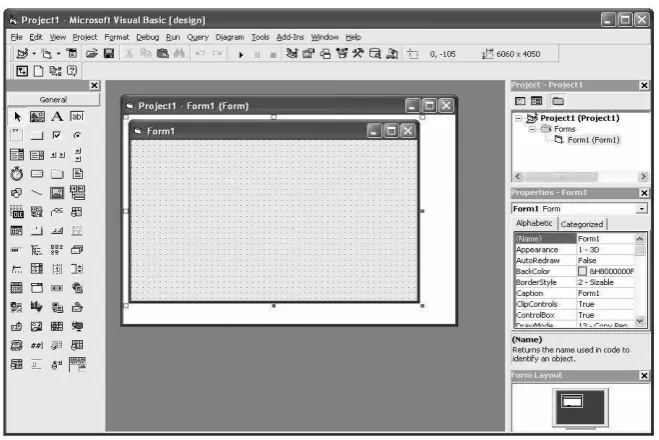Switch to the Categorized properties tab
659x440 pixels.
point(582,224)
